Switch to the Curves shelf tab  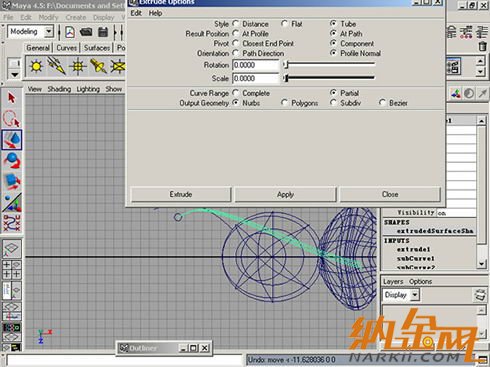coord(67,48)
